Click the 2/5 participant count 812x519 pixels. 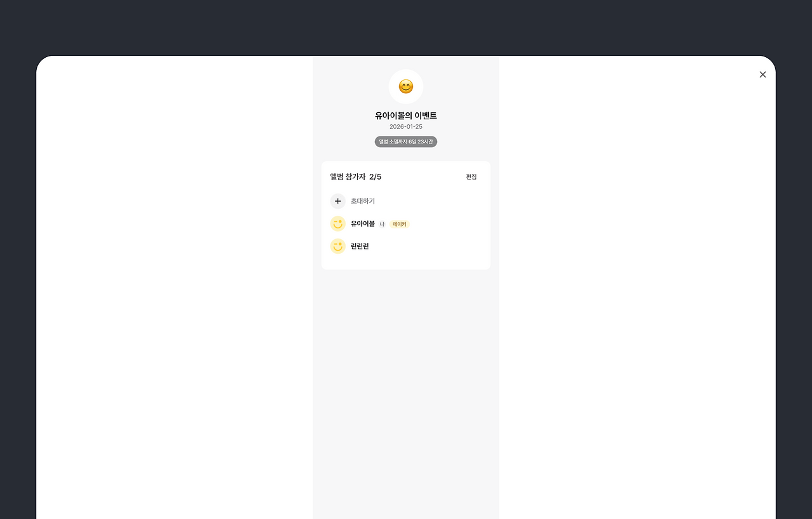[x=376, y=177]
